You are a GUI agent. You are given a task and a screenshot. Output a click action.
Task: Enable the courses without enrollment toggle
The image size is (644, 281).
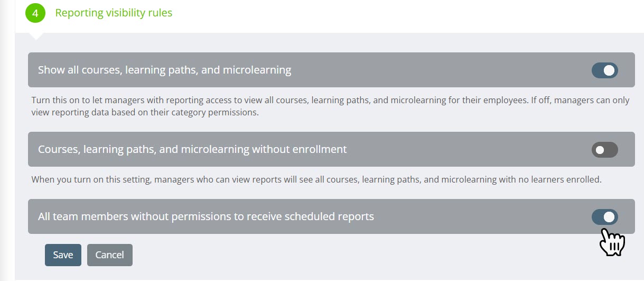click(604, 150)
